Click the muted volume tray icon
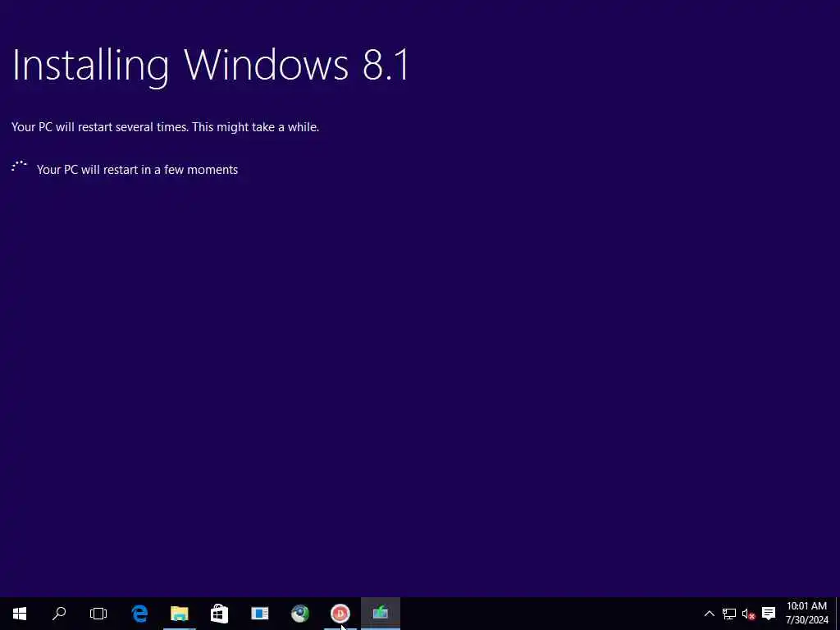The image size is (840, 630). (748, 614)
